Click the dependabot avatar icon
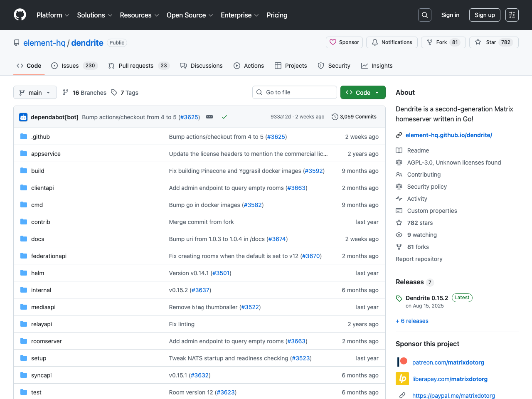The image size is (532, 399). click(x=23, y=117)
